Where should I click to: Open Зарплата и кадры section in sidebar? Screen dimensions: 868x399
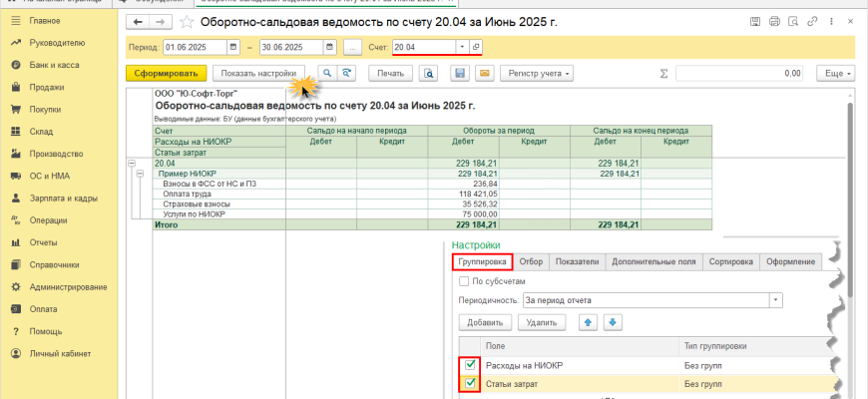tap(63, 197)
